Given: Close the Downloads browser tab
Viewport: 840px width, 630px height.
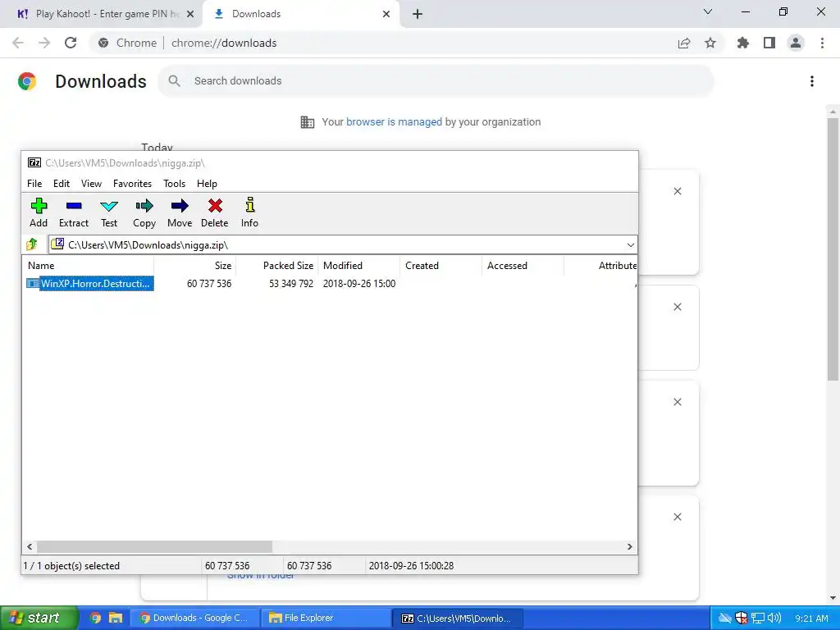Looking at the screenshot, I should click(x=386, y=15).
